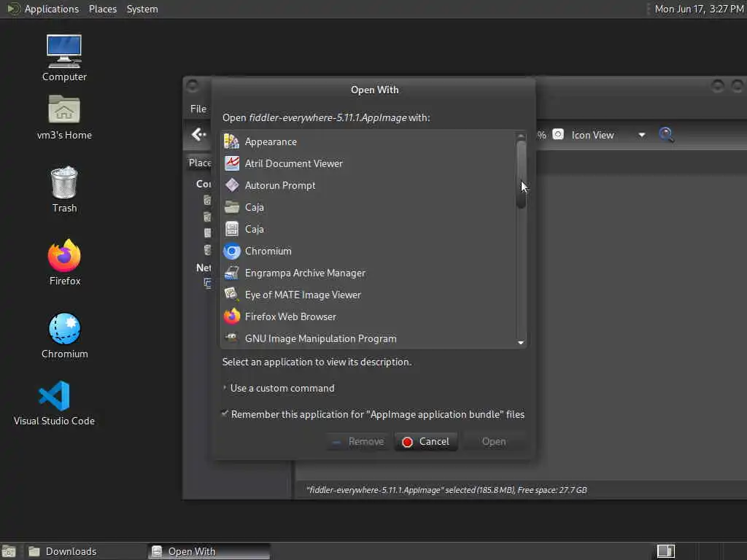Click workspace switcher in bottom panel
The height and width of the screenshot is (560, 747).
pyautogui.click(x=665, y=551)
